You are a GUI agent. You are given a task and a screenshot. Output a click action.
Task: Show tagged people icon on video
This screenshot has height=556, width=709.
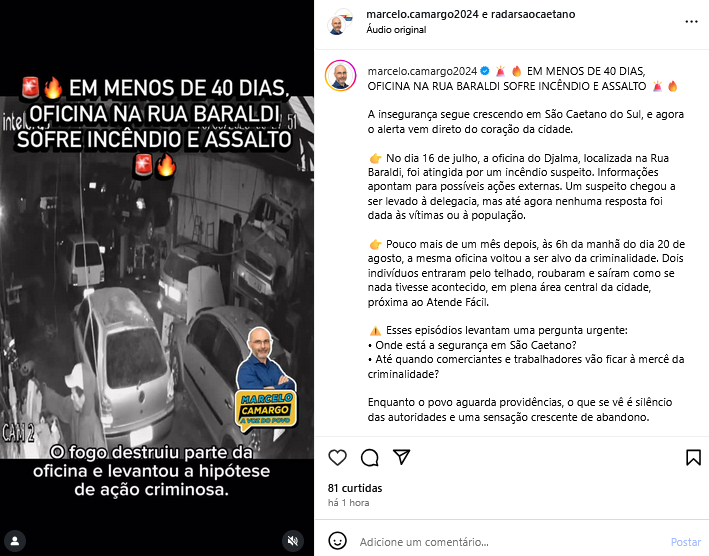point(15,541)
